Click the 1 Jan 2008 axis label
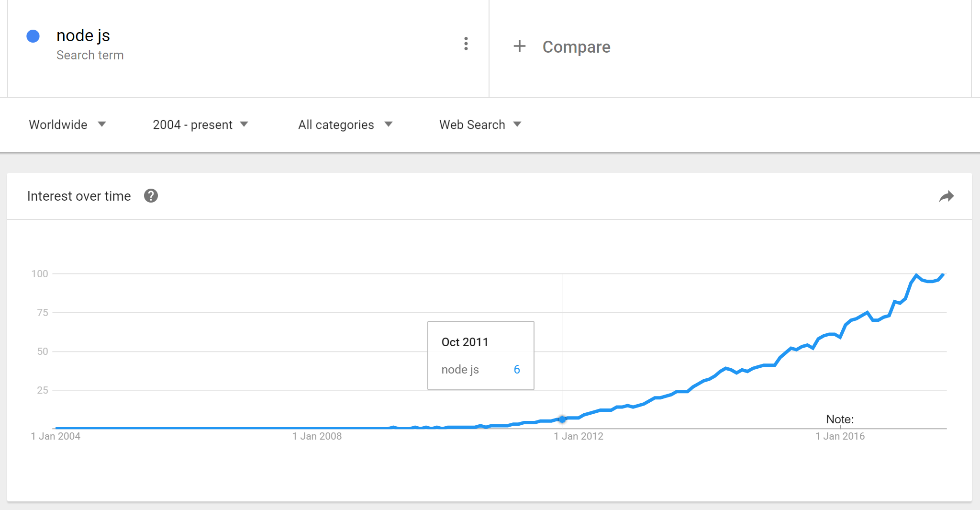Image resolution: width=980 pixels, height=510 pixels. [317, 436]
